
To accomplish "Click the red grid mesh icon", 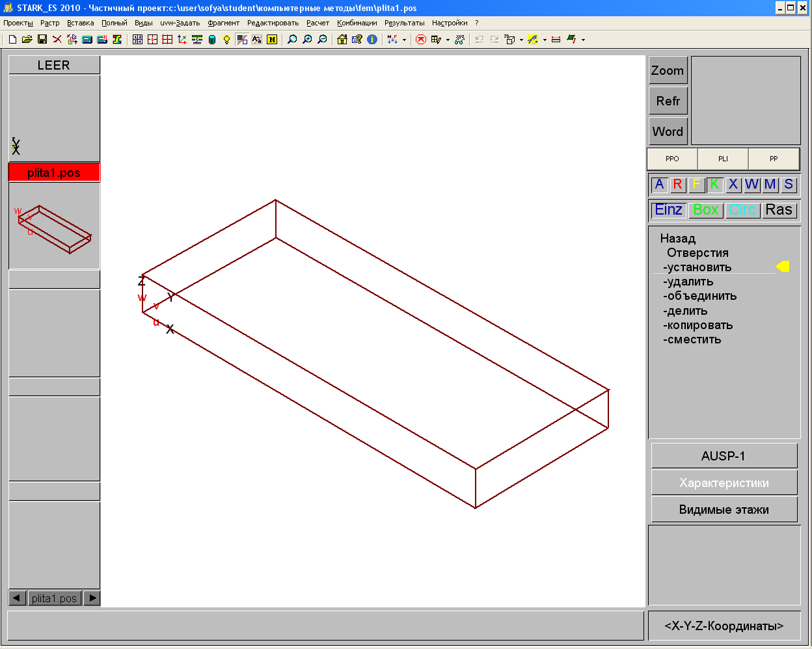I will [167, 40].
